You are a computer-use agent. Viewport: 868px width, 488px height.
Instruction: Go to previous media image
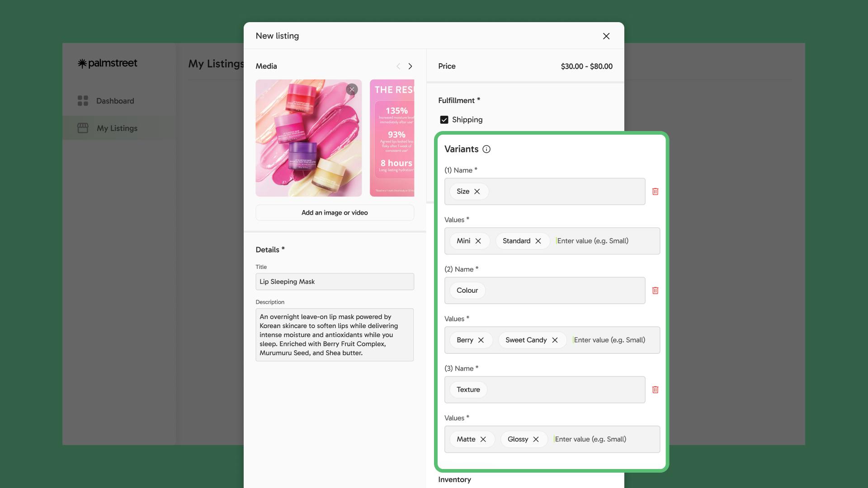pyautogui.click(x=398, y=66)
